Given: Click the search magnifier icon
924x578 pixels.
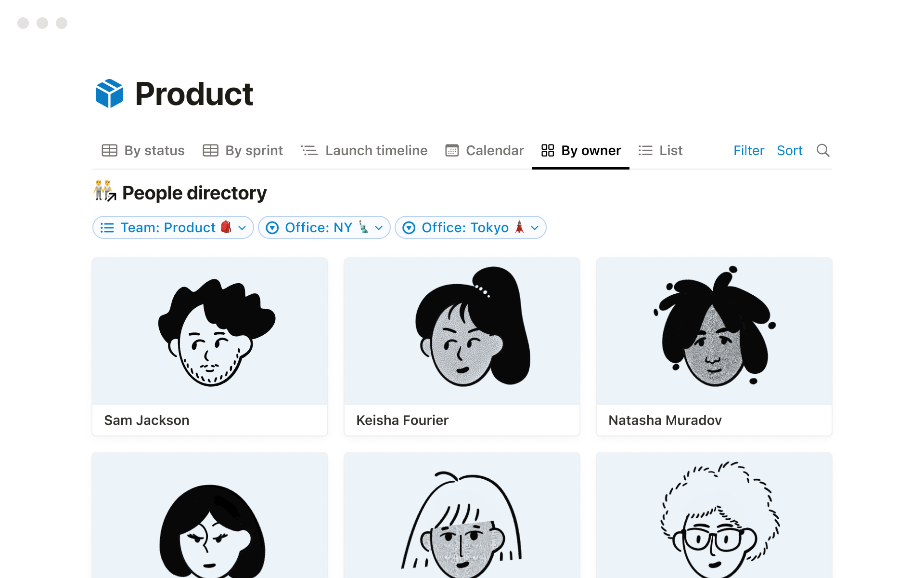Looking at the screenshot, I should [x=823, y=151].
